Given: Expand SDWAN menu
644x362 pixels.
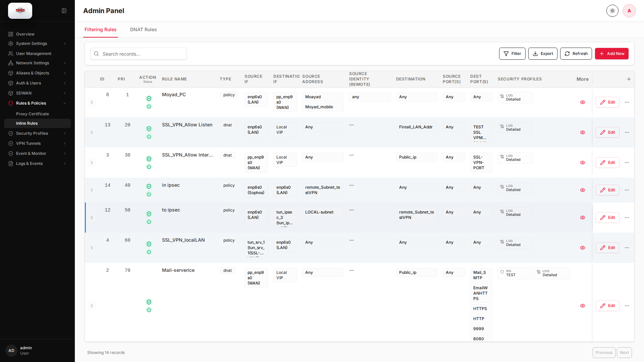Looking at the screenshot, I should point(37,93).
